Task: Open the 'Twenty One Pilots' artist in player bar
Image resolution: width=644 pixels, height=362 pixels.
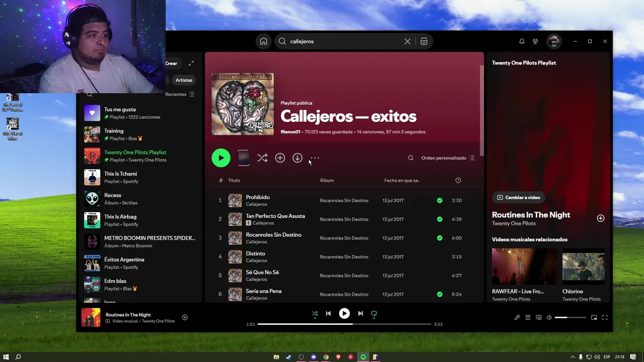Action: pyautogui.click(x=158, y=321)
